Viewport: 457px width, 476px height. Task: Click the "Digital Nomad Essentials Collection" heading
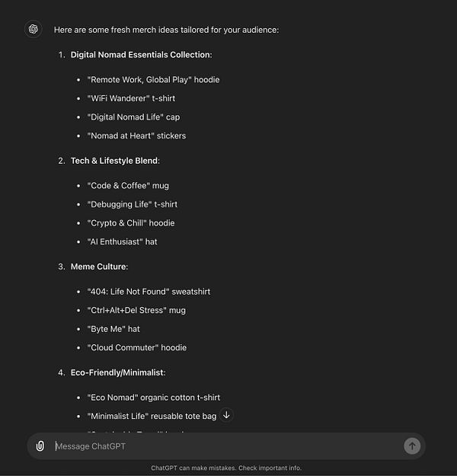click(141, 55)
